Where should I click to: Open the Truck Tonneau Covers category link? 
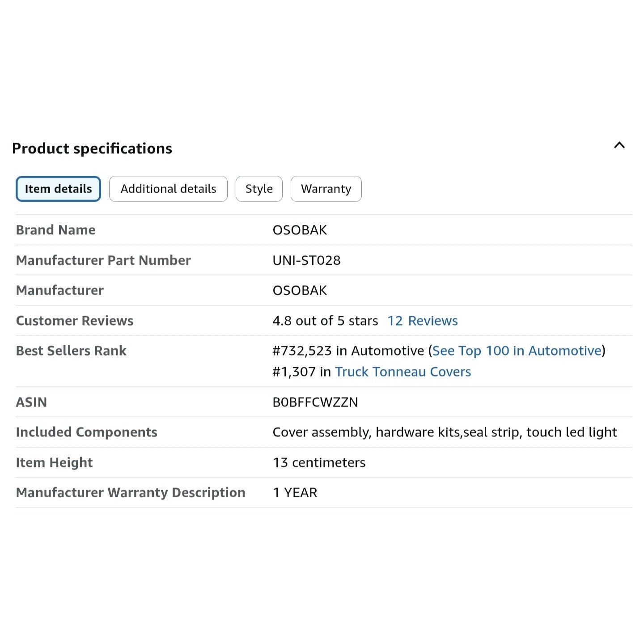pos(402,372)
